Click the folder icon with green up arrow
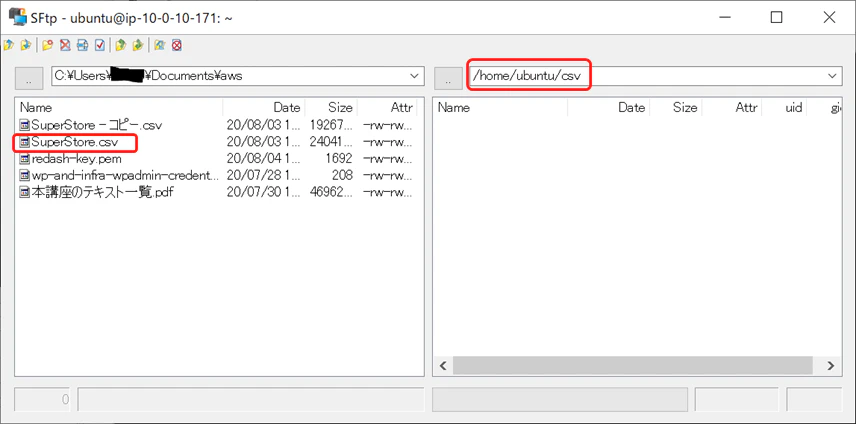 [x=121, y=45]
